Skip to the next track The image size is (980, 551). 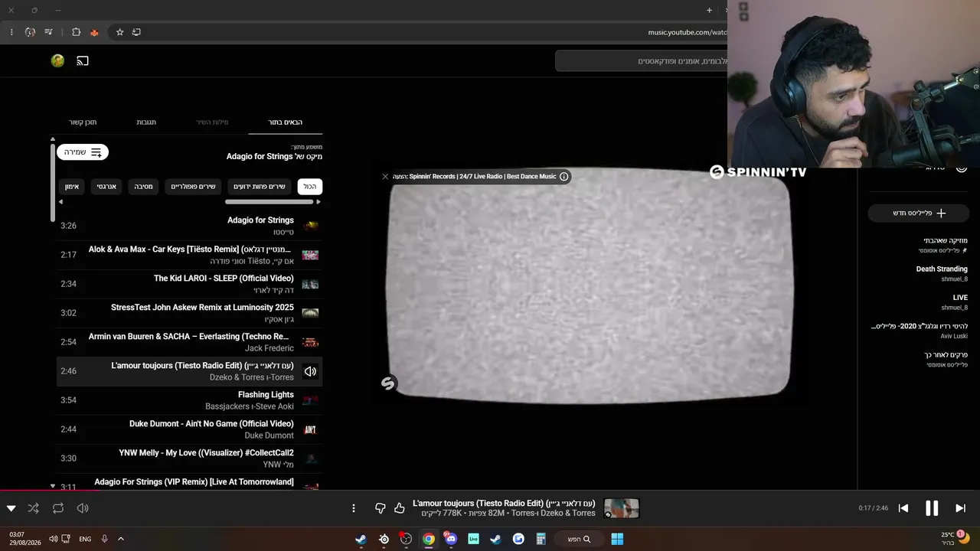tap(960, 508)
